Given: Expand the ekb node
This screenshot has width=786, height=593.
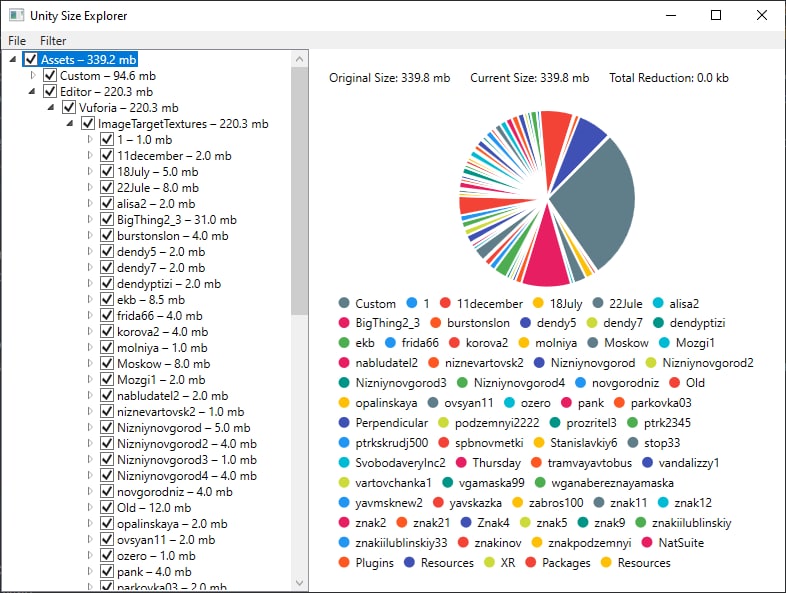Looking at the screenshot, I should point(90,299).
